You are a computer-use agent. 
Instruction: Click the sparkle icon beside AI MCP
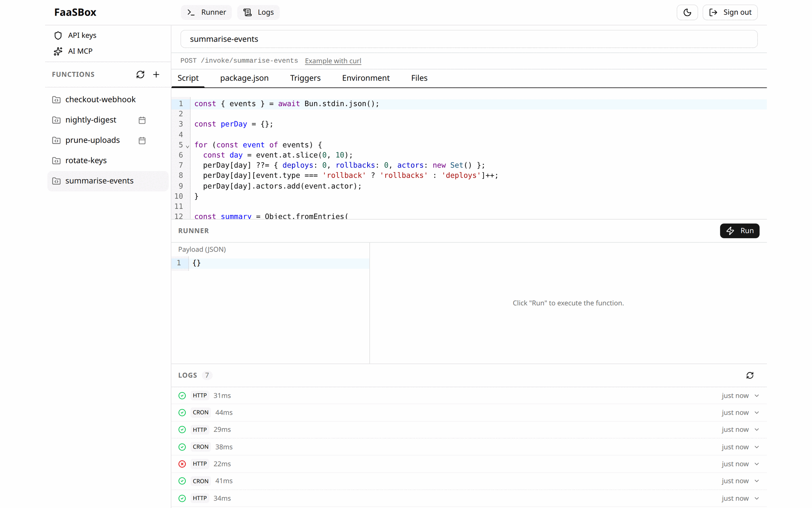click(58, 51)
